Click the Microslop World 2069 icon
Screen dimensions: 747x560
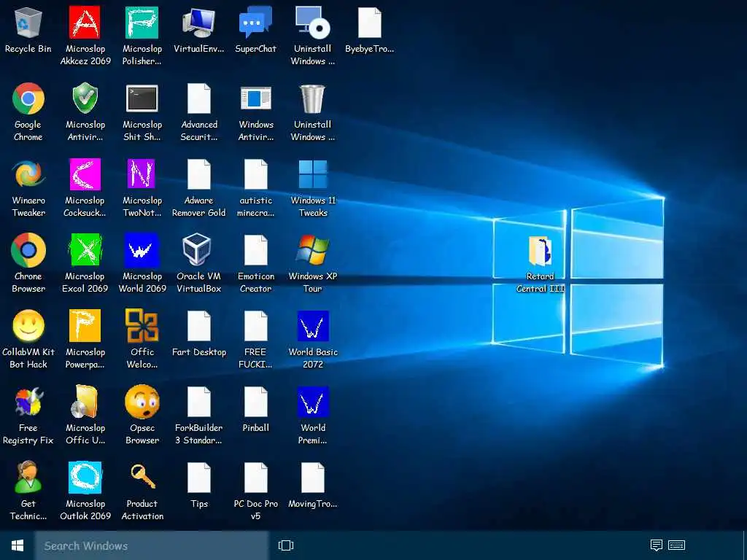tap(142, 250)
